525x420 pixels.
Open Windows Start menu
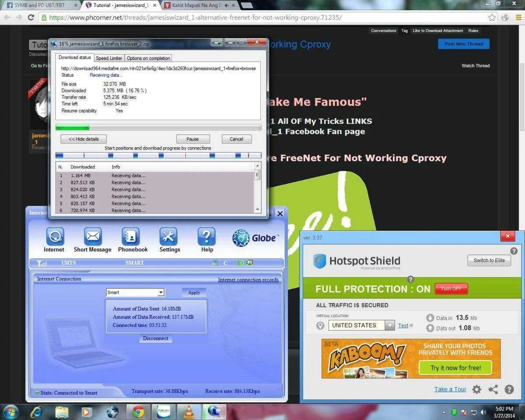[x=11, y=412]
